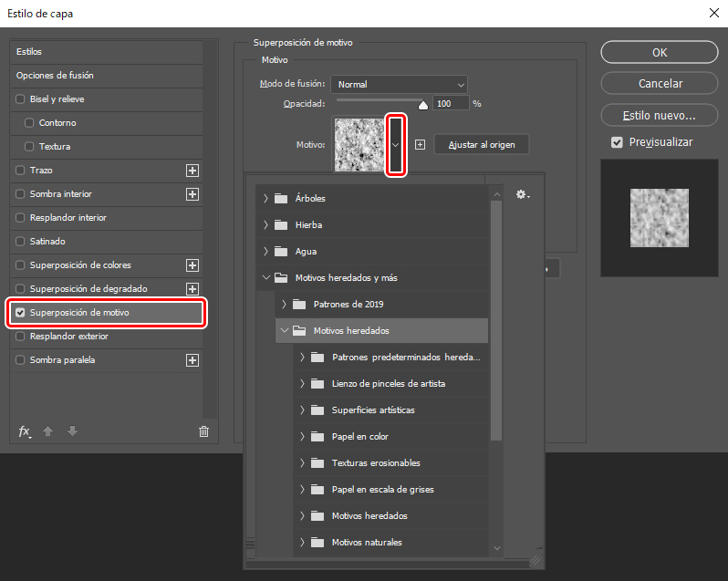Open the Modo de fusión dropdown
This screenshot has width=728, height=581.
tap(399, 84)
